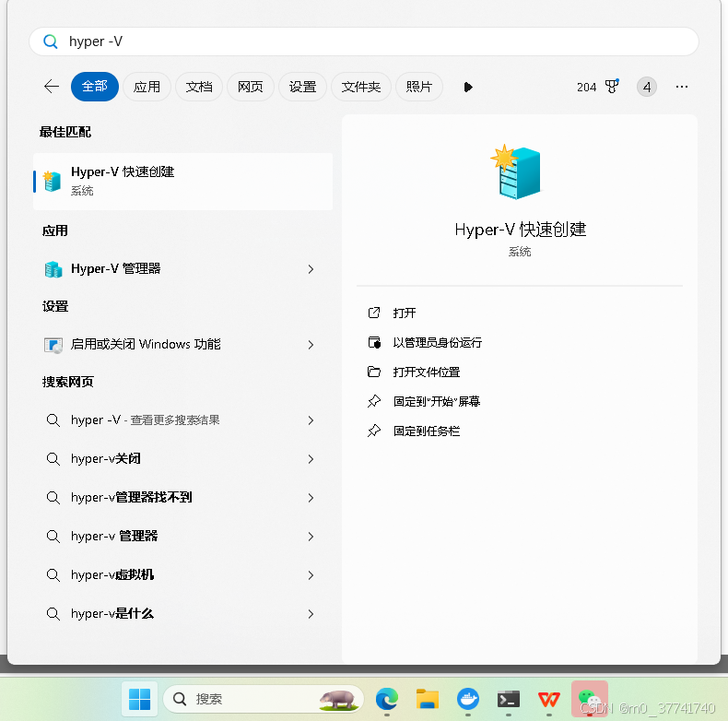The image size is (728, 721).
Task: Open WeChat from the taskbar
Action: coord(590,699)
